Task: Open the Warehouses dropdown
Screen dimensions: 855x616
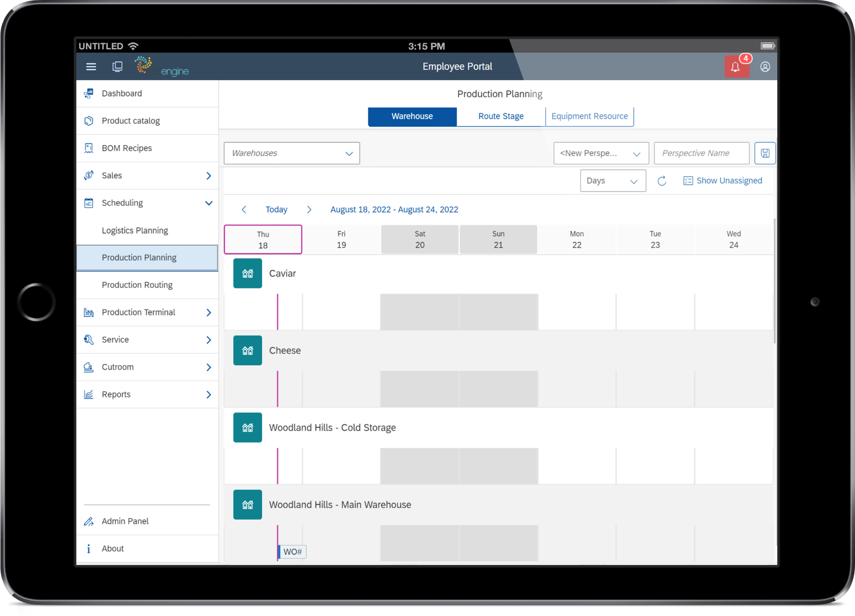Action: [291, 153]
